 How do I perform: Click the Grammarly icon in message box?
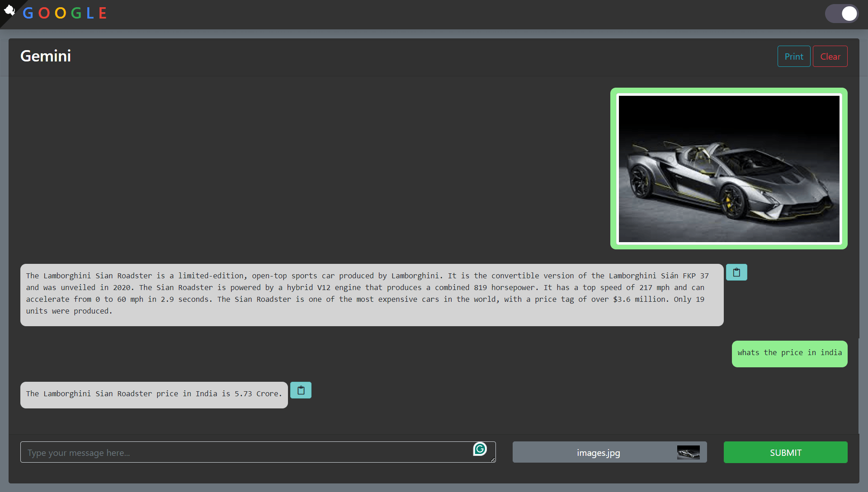pyautogui.click(x=480, y=449)
